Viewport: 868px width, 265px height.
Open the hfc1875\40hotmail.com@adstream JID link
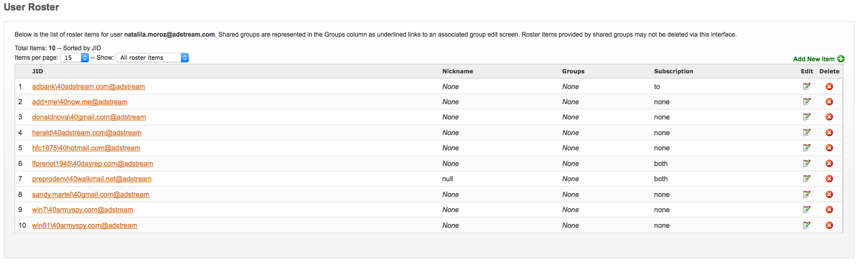[x=86, y=148]
